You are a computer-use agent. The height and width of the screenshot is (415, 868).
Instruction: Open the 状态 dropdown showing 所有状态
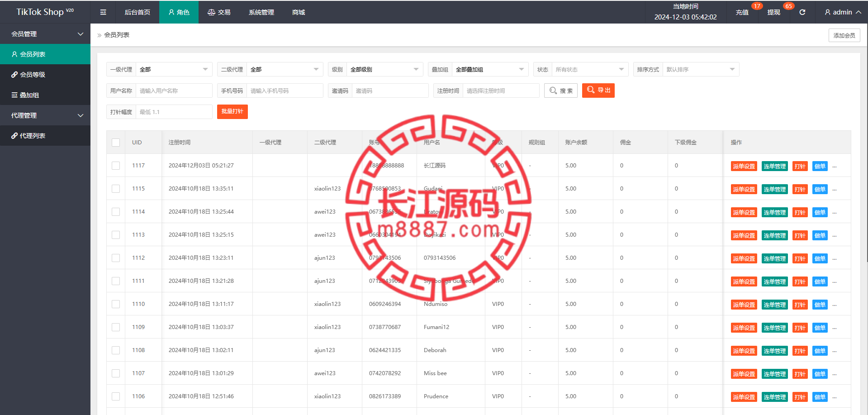(x=590, y=69)
